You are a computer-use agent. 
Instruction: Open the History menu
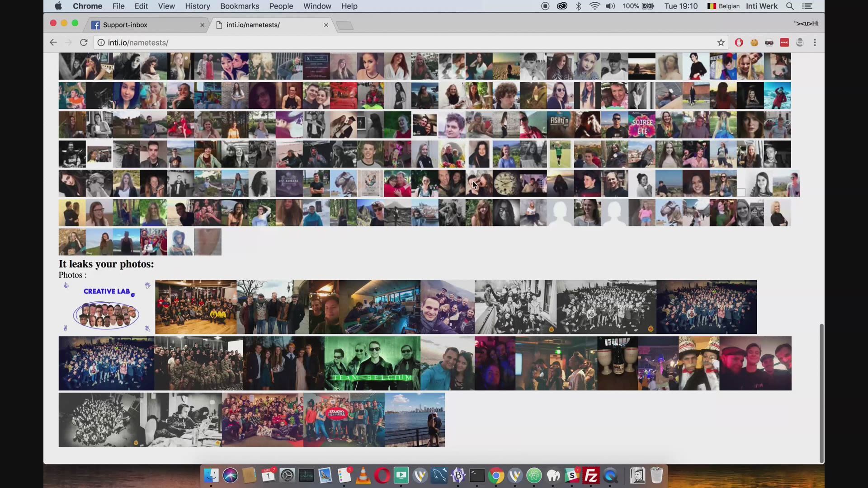(198, 6)
